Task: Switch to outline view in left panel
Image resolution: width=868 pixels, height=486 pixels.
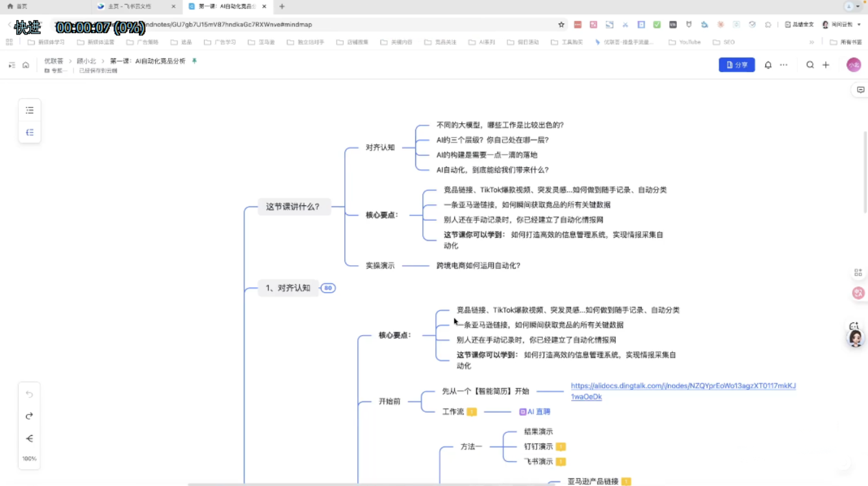Action: pyautogui.click(x=30, y=110)
